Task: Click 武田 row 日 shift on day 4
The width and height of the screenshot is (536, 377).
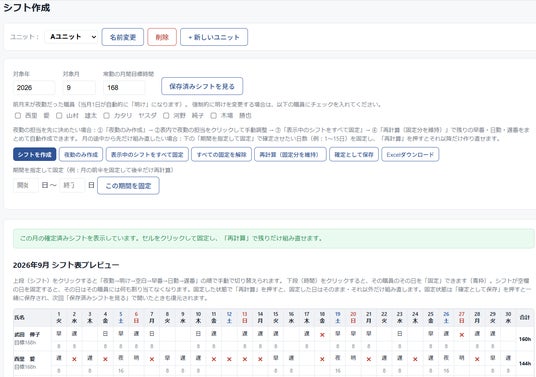Action: (105, 333)
